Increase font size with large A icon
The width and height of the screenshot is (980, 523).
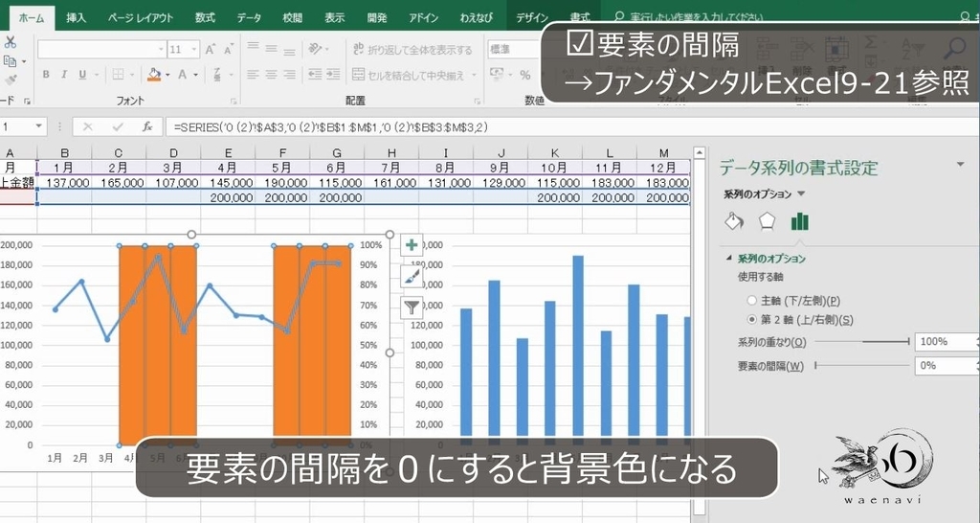pyautogui.click(x=210, y=50)
